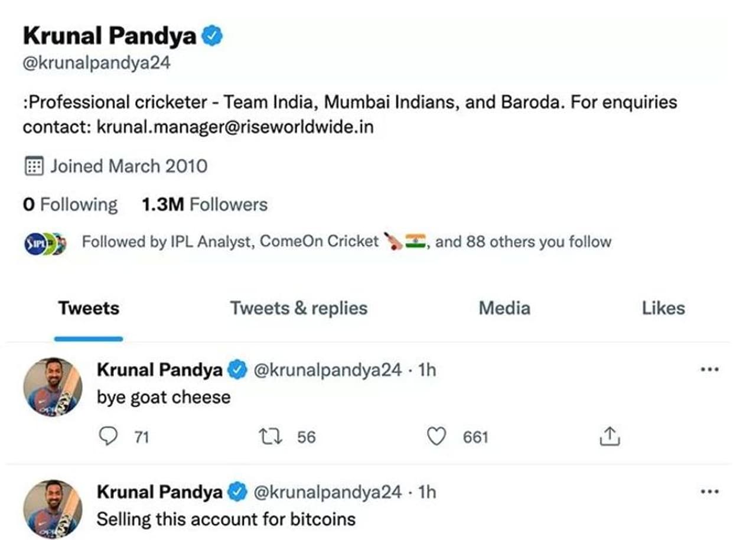This screenshot has height=540, width=756.
Task: Open the Likes tab
Action: 663,308
